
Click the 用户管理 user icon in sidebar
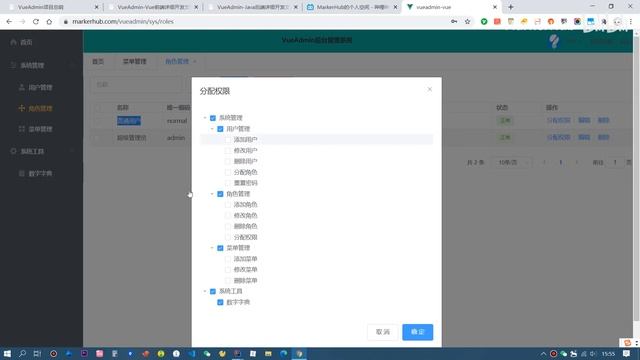(22, 87)
